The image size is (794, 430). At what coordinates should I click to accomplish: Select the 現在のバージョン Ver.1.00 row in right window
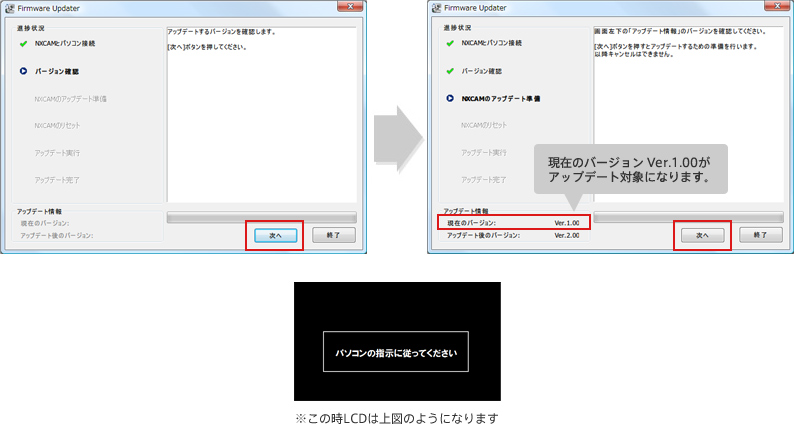(514, 222)
